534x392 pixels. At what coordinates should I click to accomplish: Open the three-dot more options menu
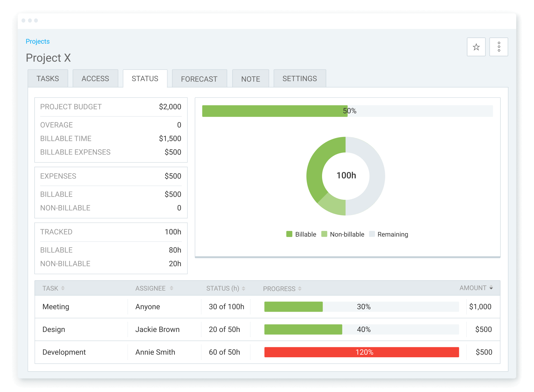[499, 47]
